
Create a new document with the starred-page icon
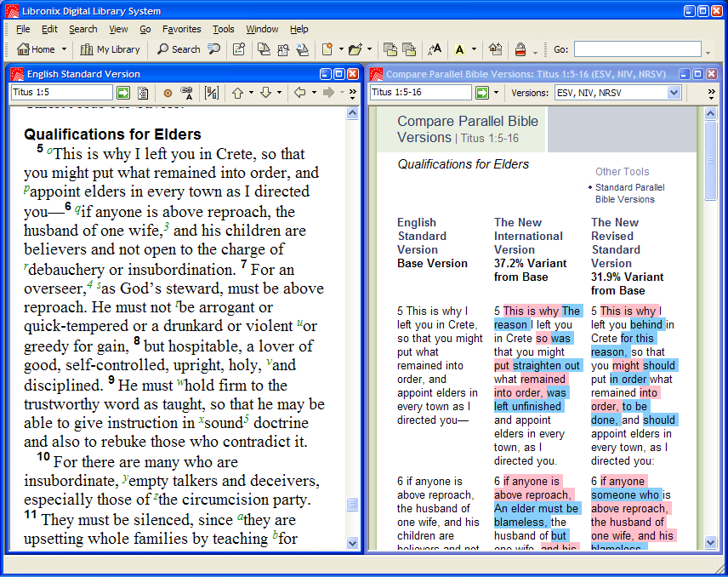327,49
